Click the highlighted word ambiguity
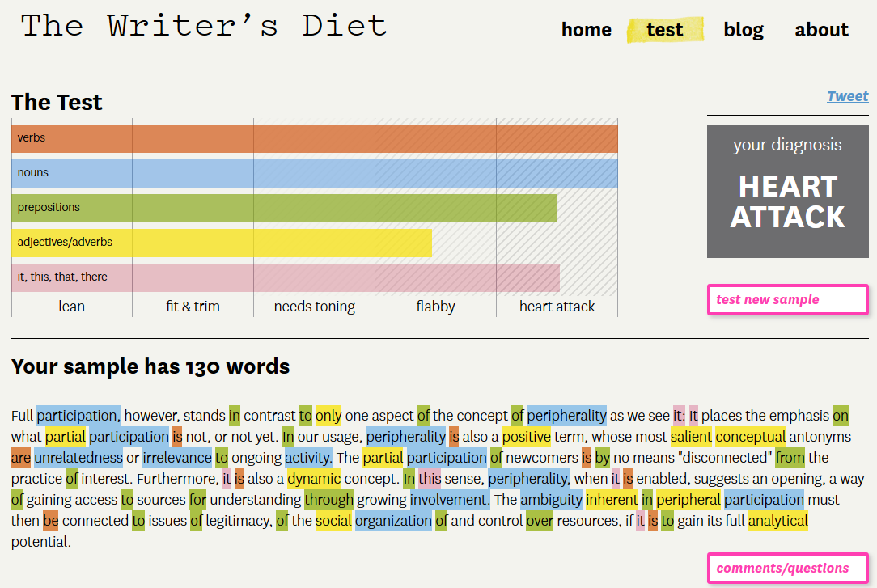877x588 pixels. 551,500
